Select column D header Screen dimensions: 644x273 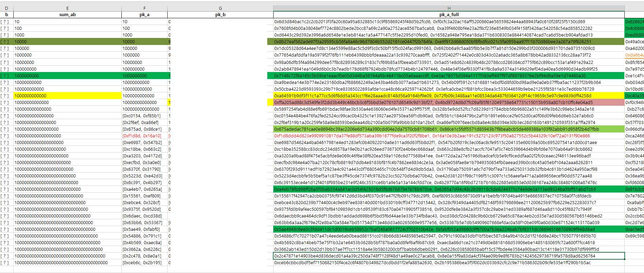[x=6, y=8]
